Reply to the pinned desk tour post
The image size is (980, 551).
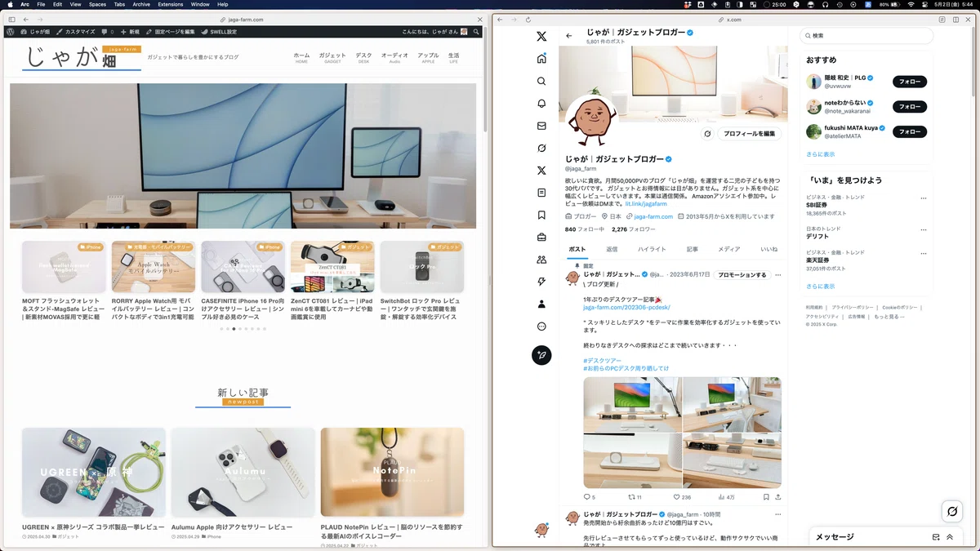point(586,496)
